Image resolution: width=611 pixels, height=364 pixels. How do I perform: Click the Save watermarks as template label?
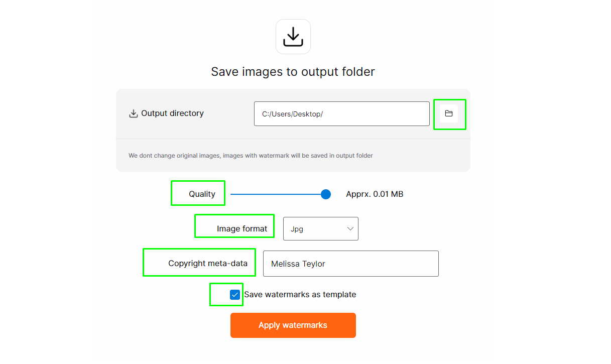pos(300,295)
